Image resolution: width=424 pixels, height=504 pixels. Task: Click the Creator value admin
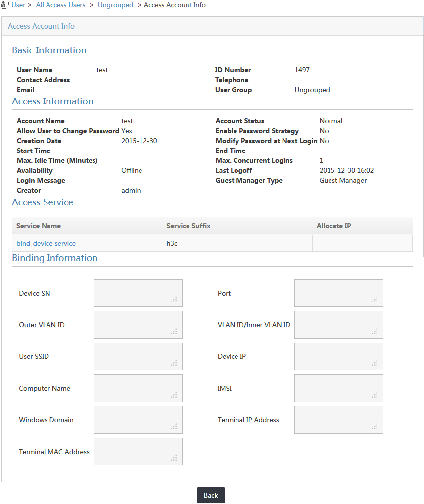pyautogui.click(x=131, y=190)
